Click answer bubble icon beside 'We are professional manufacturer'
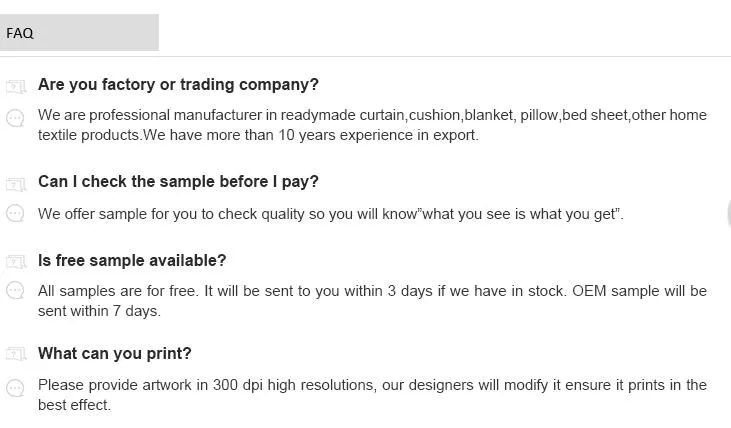The width and height of the screenshot is (731, 428). click(15, 118)
